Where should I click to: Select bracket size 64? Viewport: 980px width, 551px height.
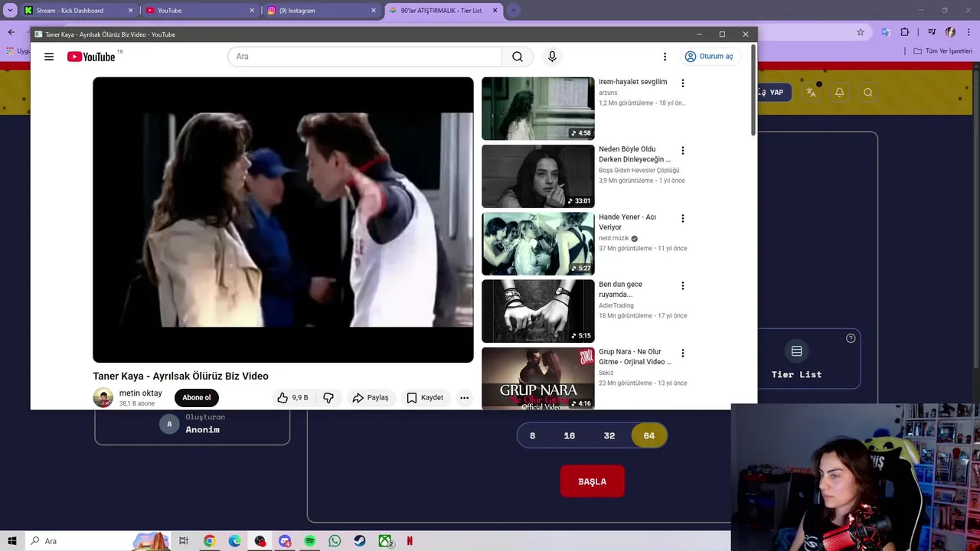tap(649, 435)
